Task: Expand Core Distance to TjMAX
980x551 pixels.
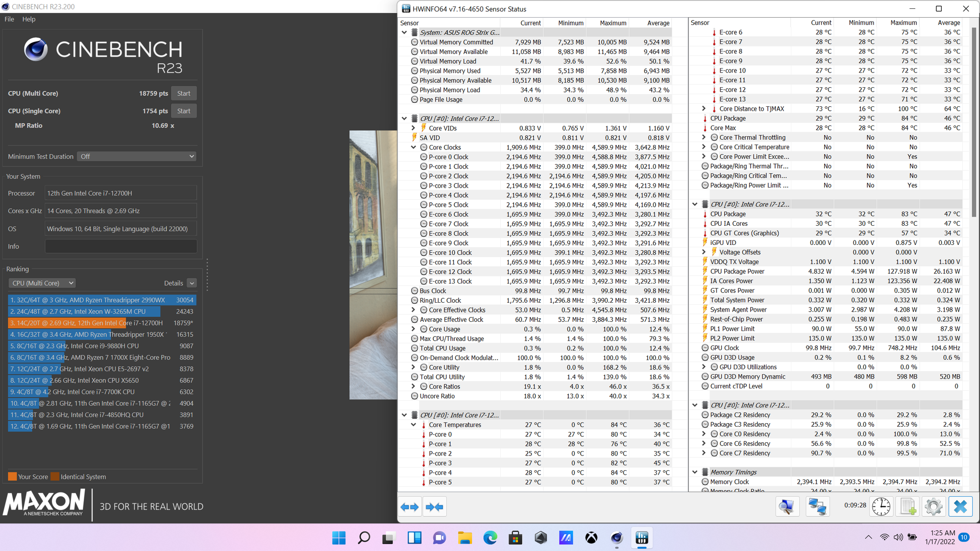Action: [704, 108]
